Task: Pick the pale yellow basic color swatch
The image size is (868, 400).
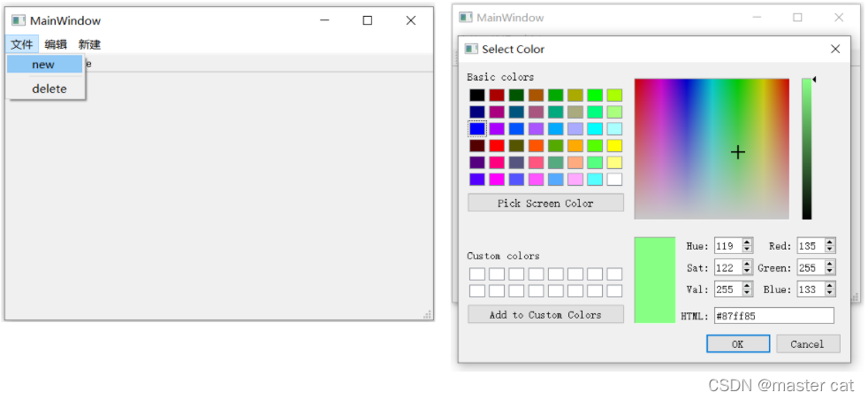Action: pos(614,162)
